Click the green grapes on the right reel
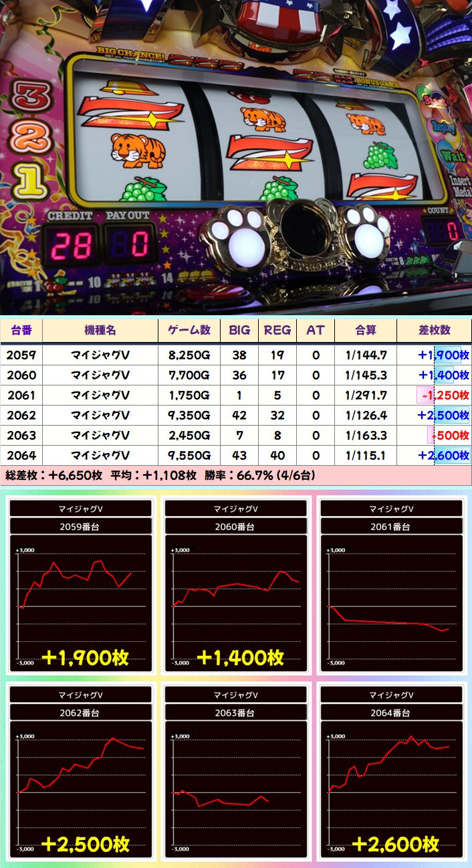This screenshot has height=868, width=472. (380, 157)
